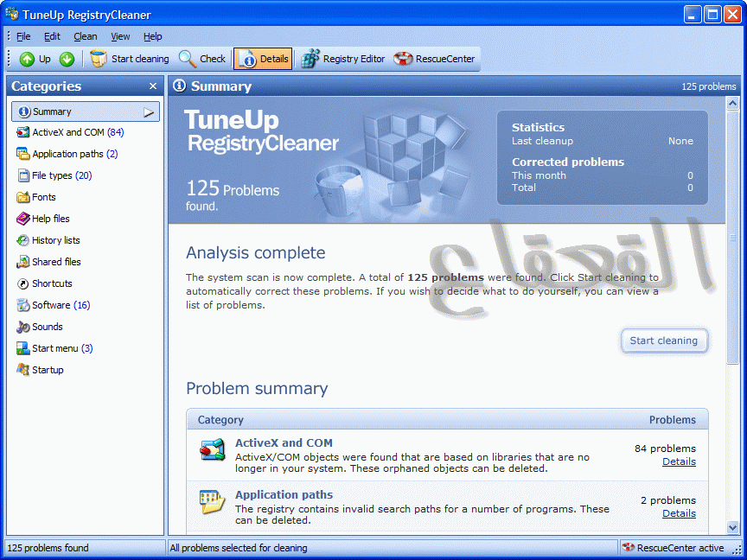Click the '2 problems' count text
Image resolution: width=747 pixels, height=560 pixels.
668,500
